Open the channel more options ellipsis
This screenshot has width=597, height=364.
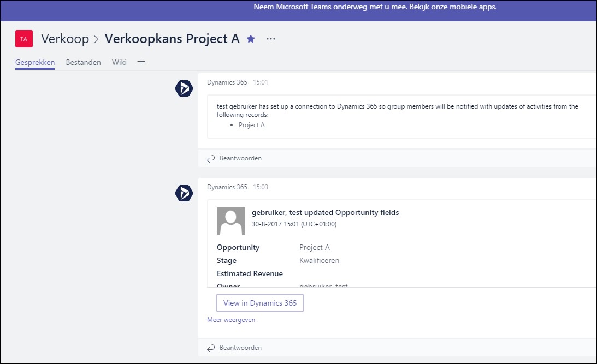(x=271, y=39)
